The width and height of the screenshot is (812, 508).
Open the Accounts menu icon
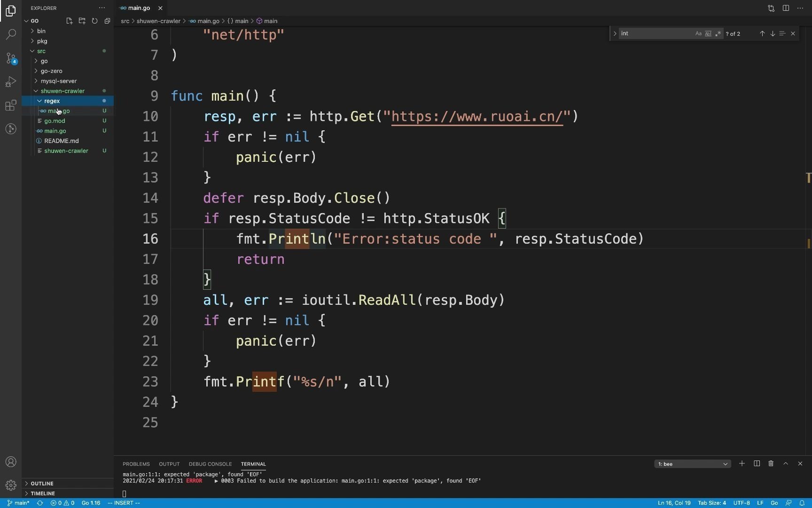[x=11, y=462]
